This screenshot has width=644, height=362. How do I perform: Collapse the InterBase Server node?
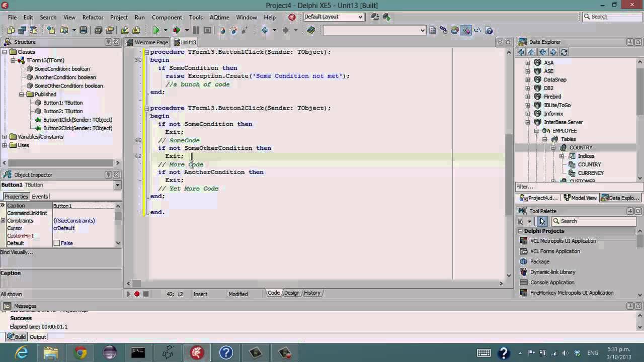pos(528,122)
